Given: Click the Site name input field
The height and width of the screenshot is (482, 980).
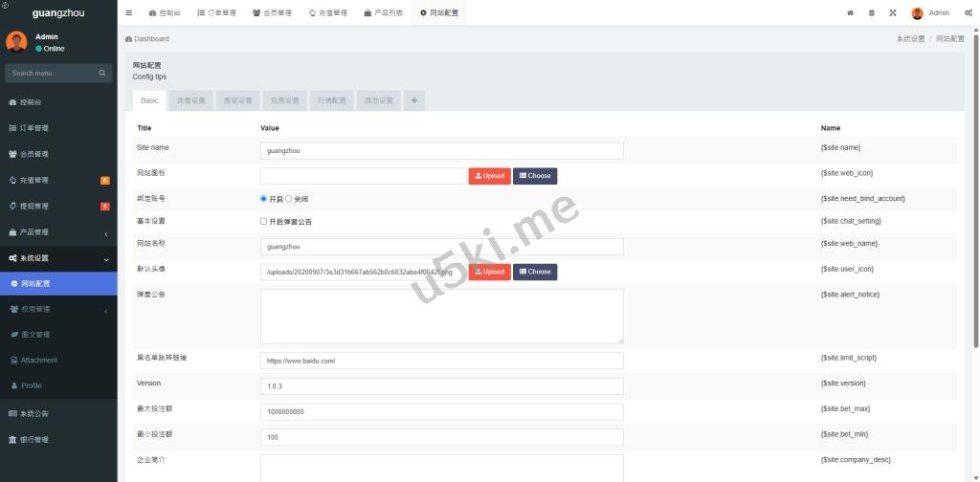Looking at the screenshot, I should [441, 150].
